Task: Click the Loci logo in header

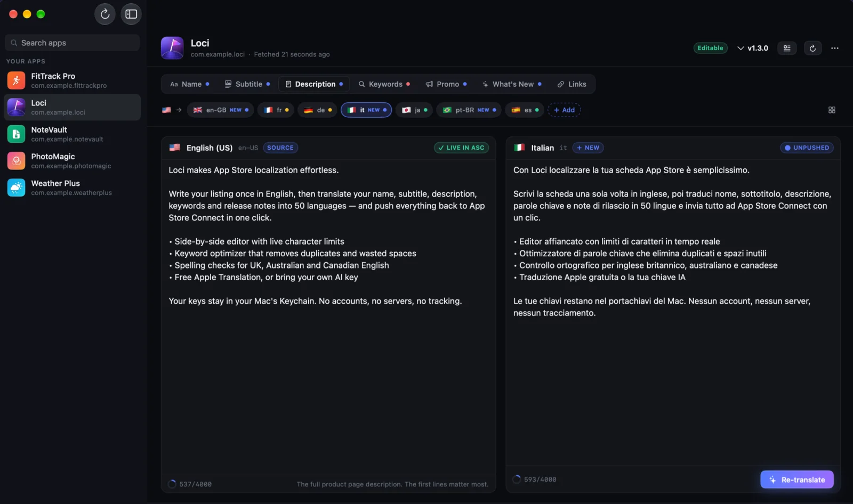Action: tap(172, 48)
